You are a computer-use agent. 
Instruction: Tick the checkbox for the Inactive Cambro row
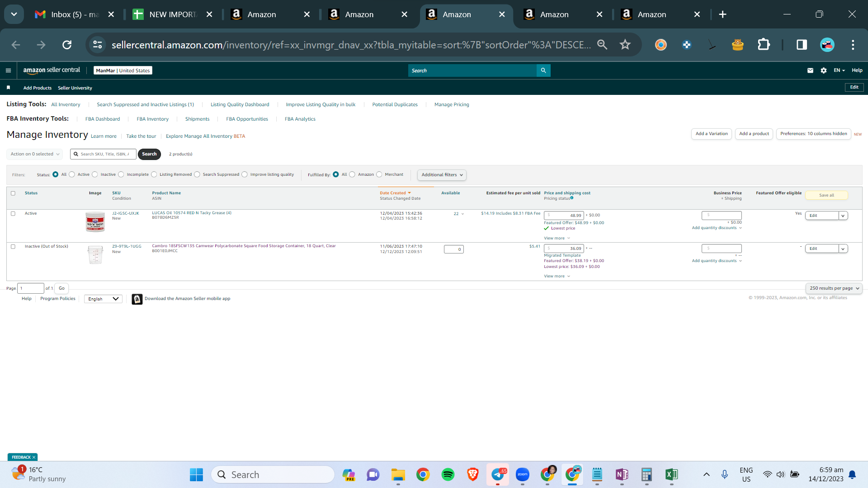tap(13, 247)
